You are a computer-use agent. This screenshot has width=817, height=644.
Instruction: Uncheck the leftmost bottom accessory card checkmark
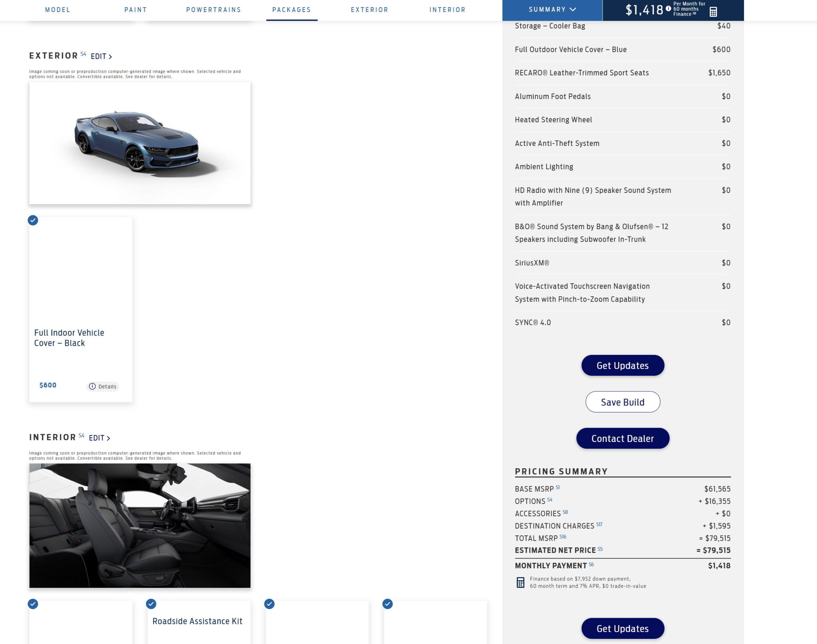tap(33, 604)
